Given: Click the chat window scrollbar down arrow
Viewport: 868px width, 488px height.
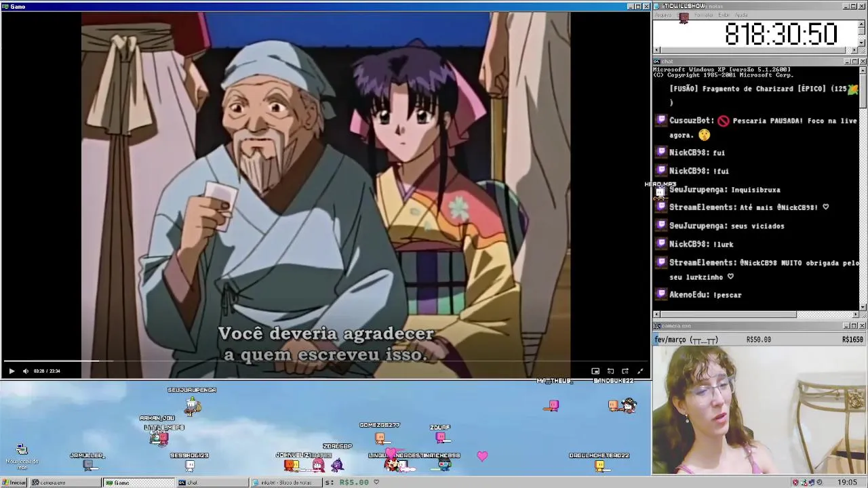Looking at the screenshot, I should [863, 307].
